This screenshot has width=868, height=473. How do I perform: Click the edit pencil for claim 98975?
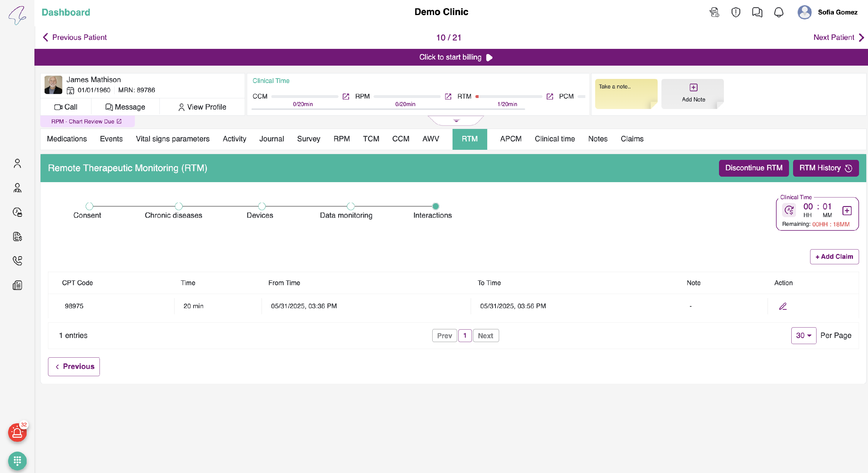tap(783, 306)
